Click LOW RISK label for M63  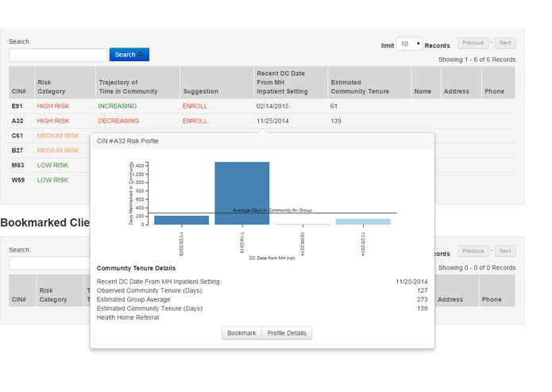coord(52,165)
